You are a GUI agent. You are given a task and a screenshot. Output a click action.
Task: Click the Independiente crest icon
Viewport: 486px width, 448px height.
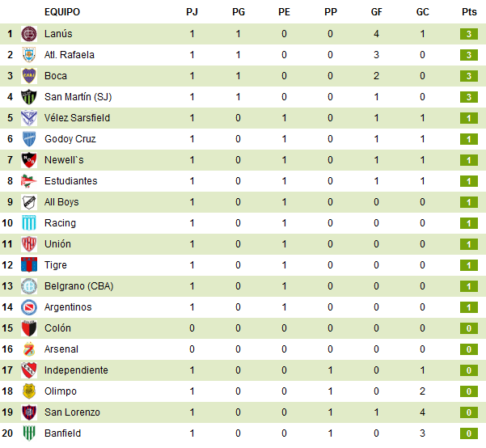point(29,370)
